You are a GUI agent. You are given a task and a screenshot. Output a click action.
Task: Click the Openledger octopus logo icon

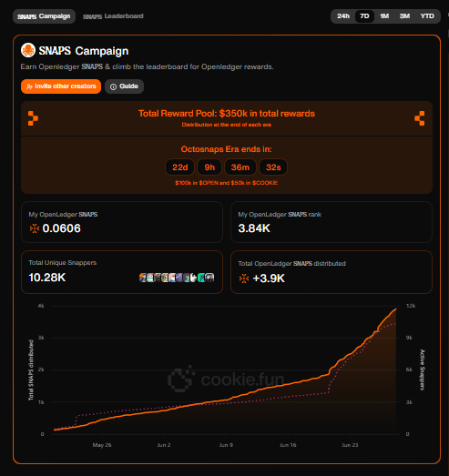pyautogui.click(x=28, y=50)
